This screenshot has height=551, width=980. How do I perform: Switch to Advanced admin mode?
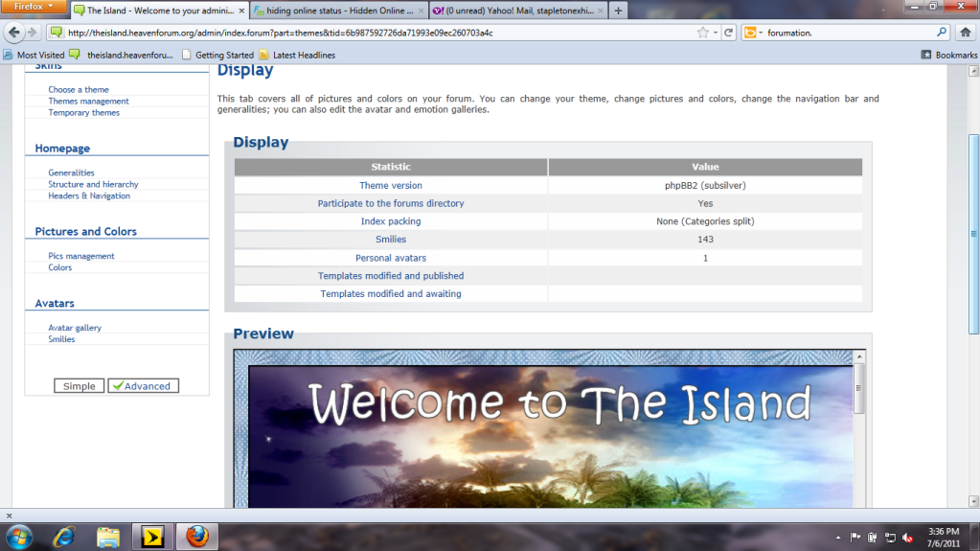point(143,386)
